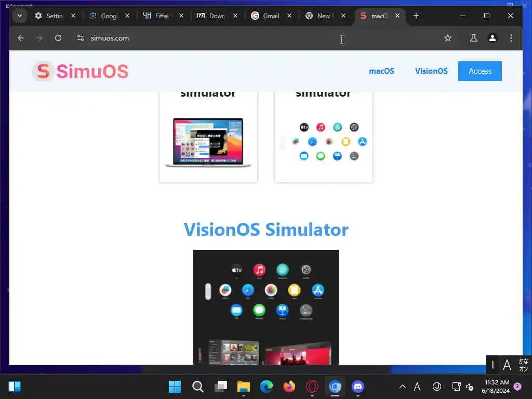Open Chrome Labs flask icon
532x399 pixels.
click(474, 38)
